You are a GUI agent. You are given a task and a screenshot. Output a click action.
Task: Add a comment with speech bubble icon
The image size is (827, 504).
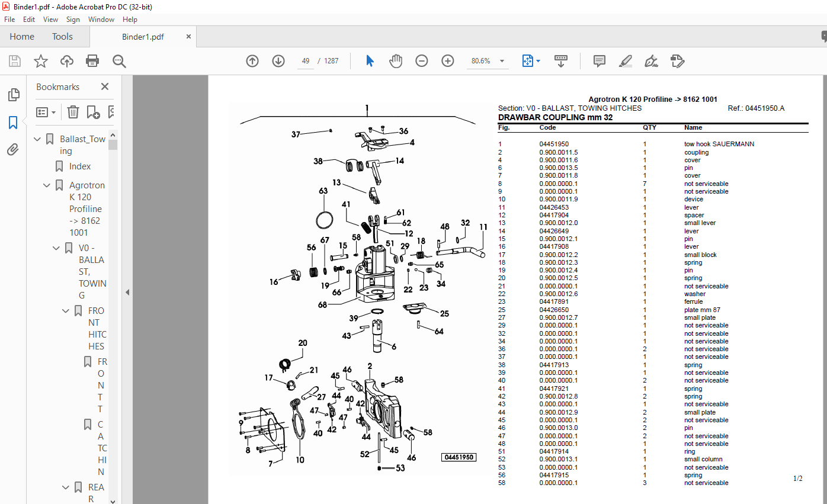[x=599, y=61]
